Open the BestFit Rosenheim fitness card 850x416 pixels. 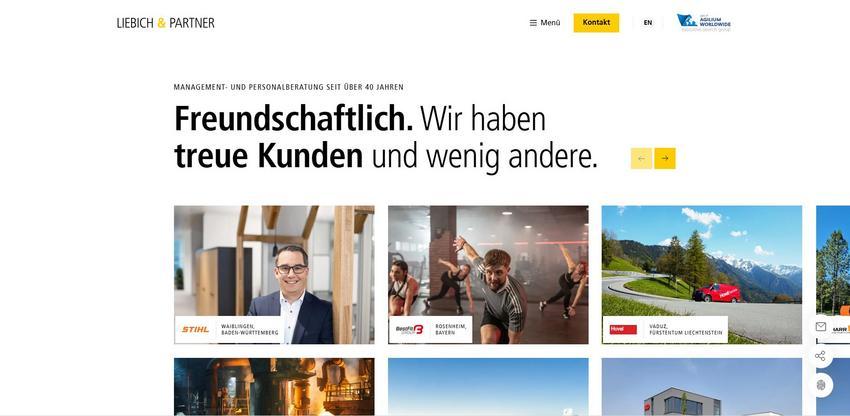click(x=488, y=274)
